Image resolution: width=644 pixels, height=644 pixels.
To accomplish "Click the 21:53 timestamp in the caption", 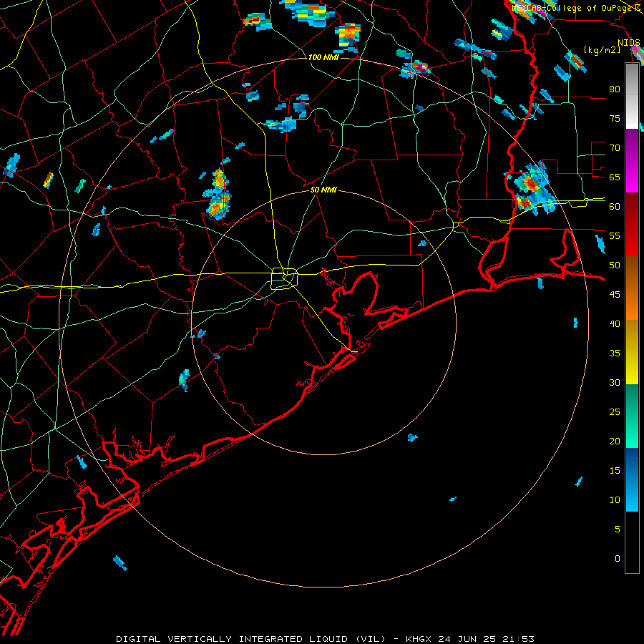I will (519, 639).
